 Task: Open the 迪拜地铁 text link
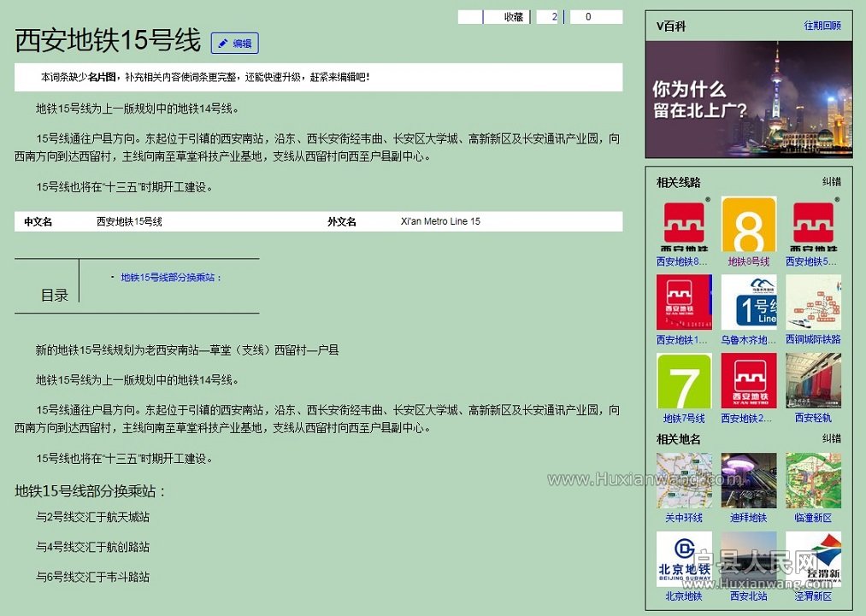748,518
